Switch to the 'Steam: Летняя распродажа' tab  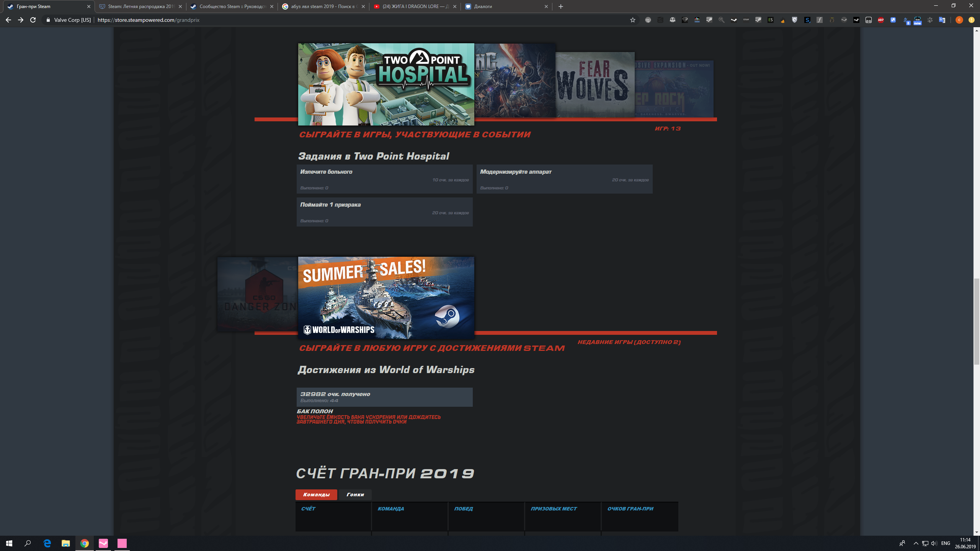tap(140, 7)
